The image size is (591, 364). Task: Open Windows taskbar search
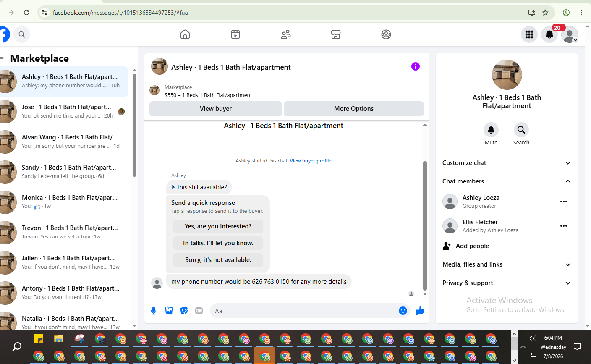[x=17, y=347]
